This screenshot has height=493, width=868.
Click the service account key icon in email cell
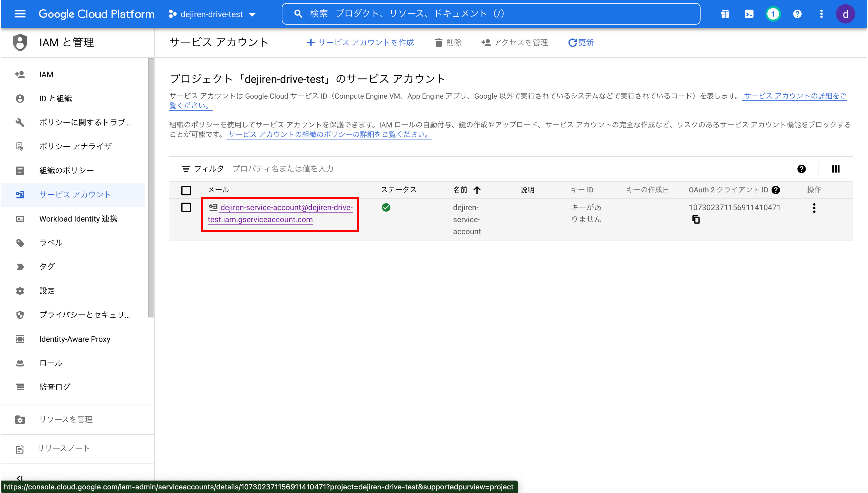point(213,207)
